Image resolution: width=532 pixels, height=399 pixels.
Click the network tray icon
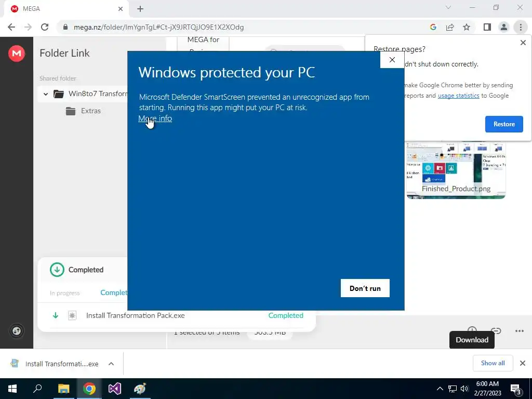[453, 389]
